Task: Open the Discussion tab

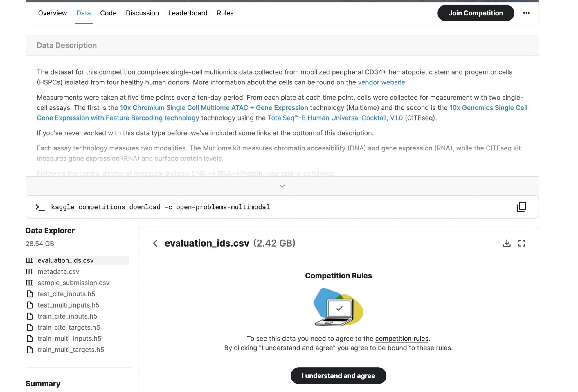Action: point(142,13)
